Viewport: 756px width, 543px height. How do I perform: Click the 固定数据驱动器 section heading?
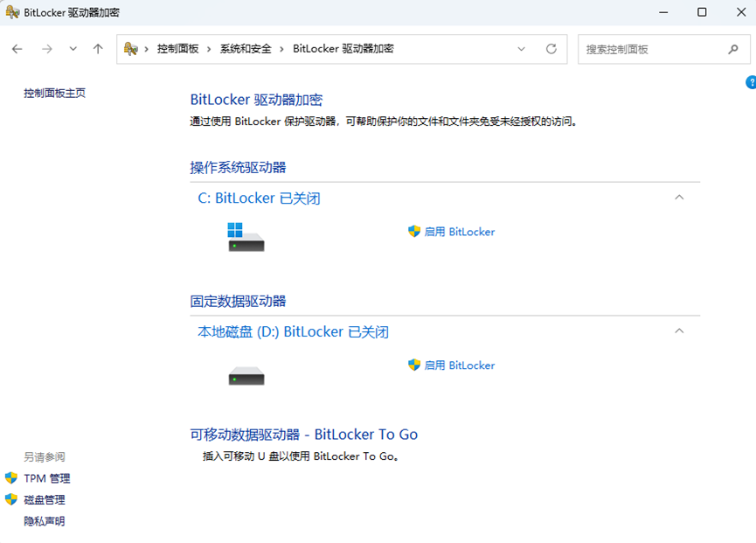click(x=239, y=302)
